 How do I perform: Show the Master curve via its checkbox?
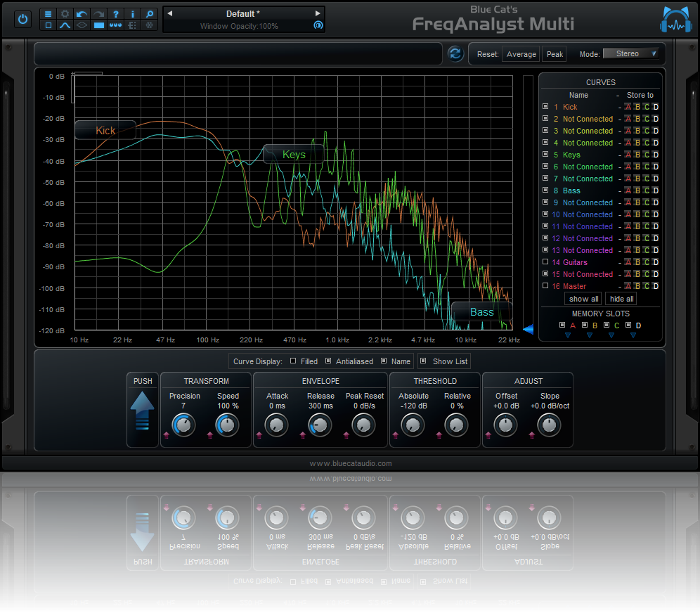[545, 286]
